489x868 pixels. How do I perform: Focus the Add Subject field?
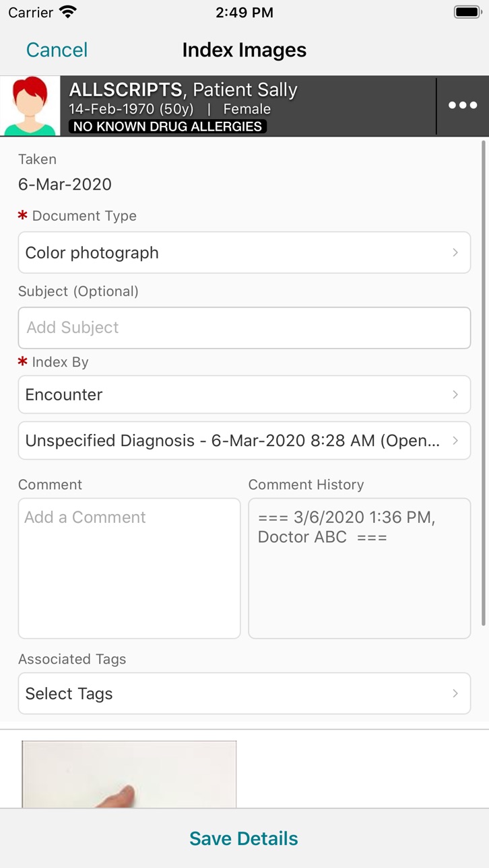[244, 328]
